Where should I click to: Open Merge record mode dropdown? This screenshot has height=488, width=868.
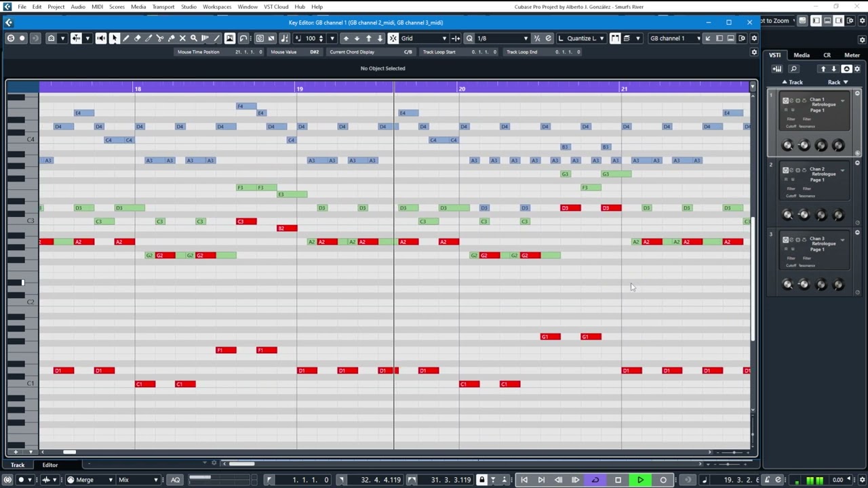point(90,480)
